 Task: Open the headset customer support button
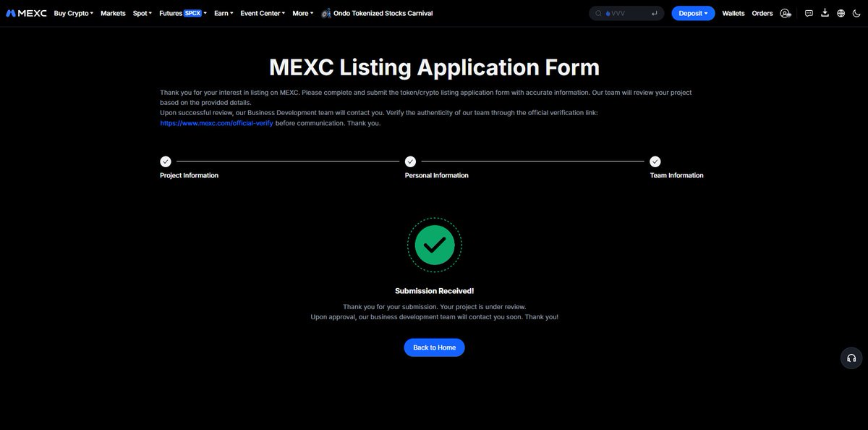[x=851, y=358]
